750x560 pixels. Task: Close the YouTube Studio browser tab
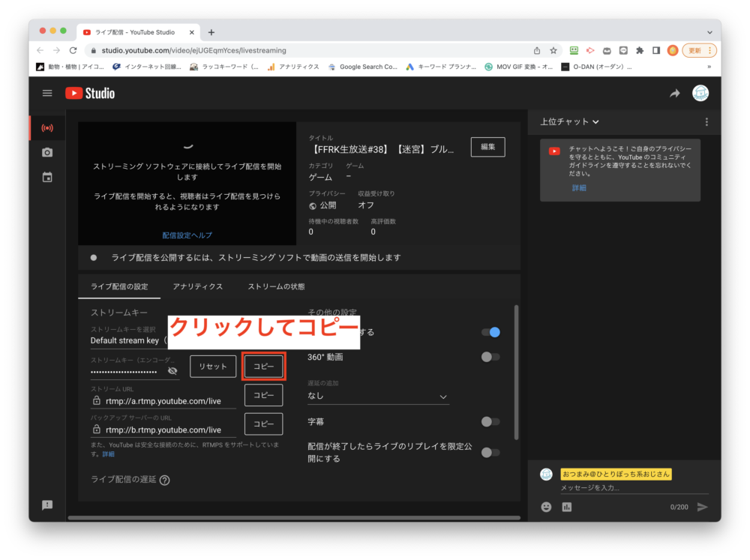point(192,32)
